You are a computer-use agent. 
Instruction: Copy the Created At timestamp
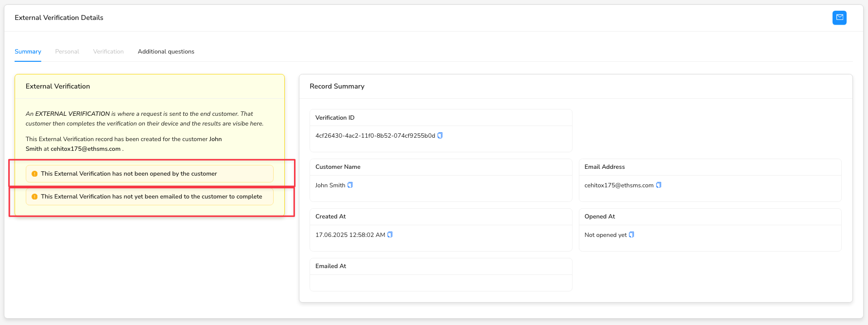click(x=390, y=235)
